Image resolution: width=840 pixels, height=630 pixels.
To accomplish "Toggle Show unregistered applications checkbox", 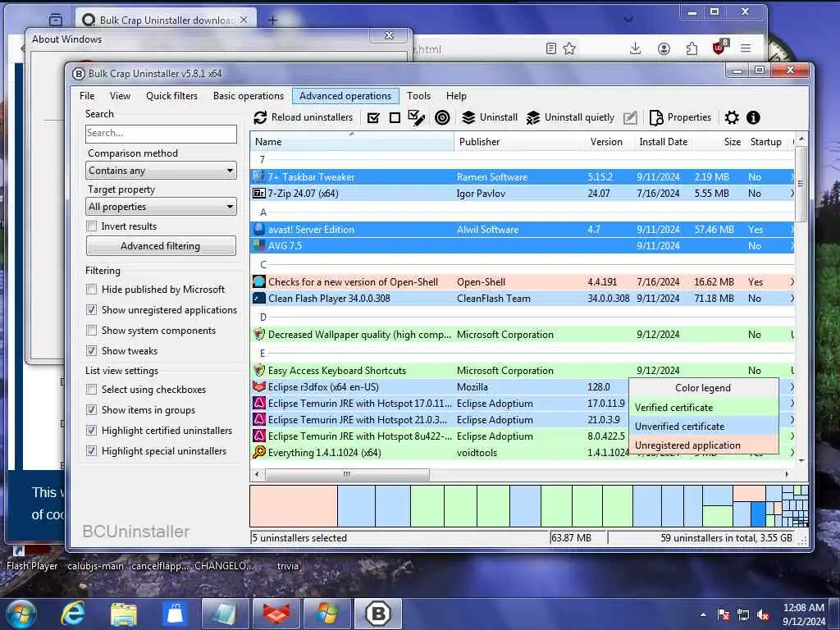I will 92,309.
